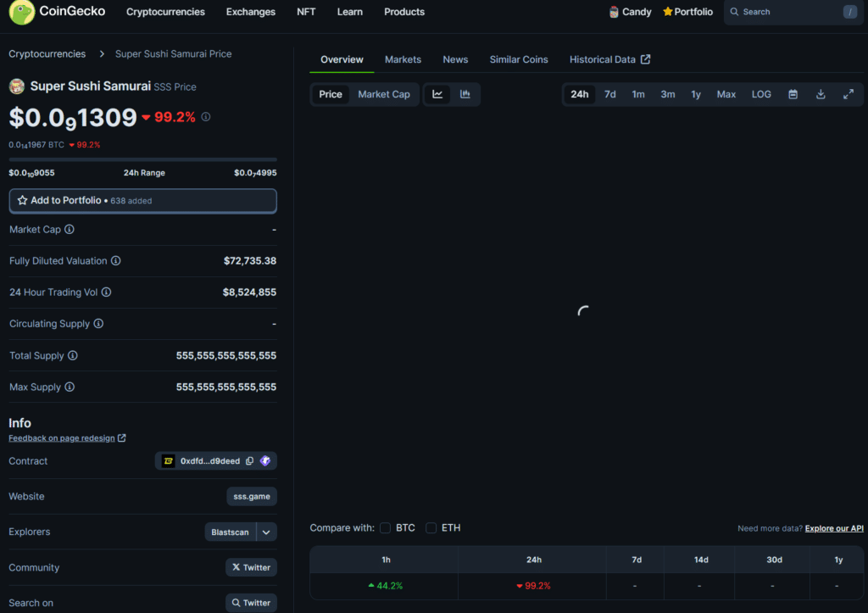Select the Price chart toggle
Screen dimensions: 868x613
click(331, 94)
